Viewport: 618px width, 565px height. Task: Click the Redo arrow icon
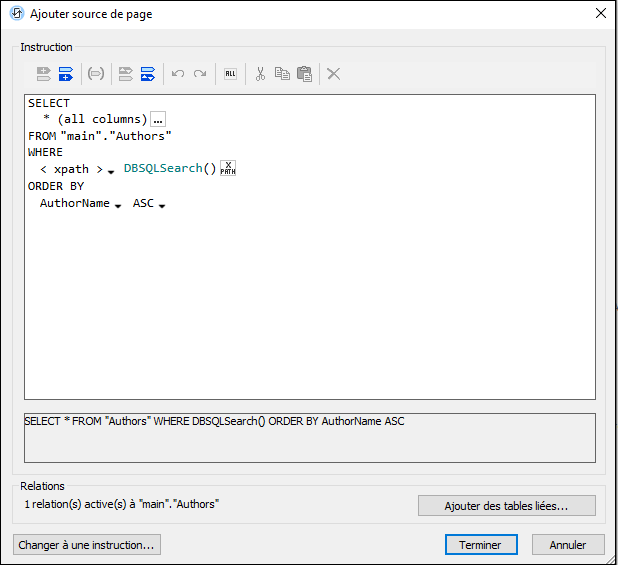[x=200, y=74]
